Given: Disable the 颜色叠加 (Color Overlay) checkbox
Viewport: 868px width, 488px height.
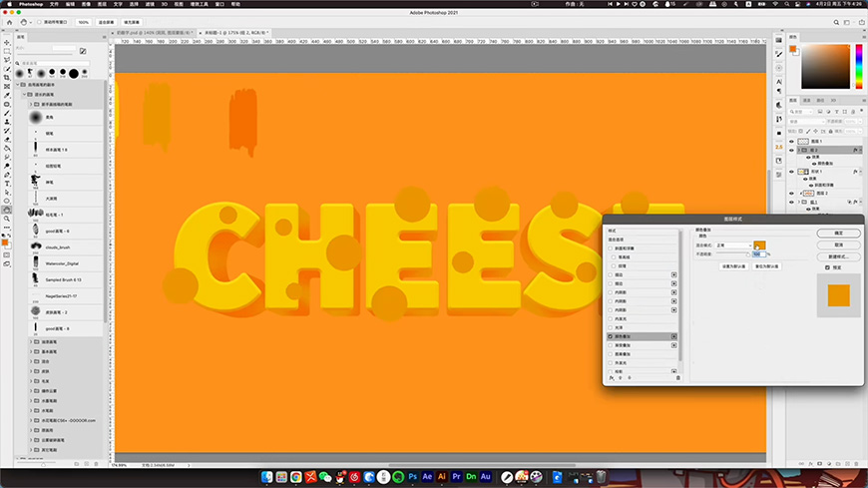Looking at the screenshot, I should 612,337.
